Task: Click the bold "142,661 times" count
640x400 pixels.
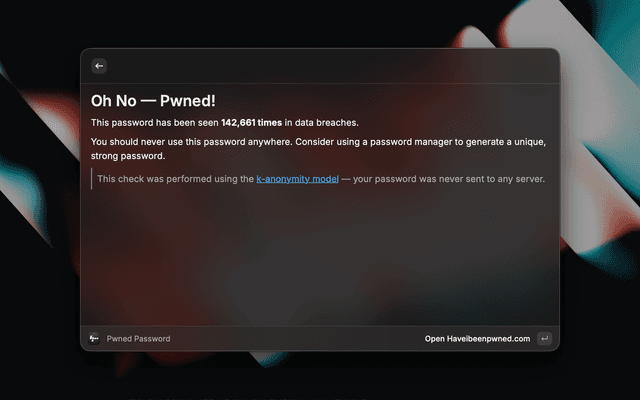Action: (x=251, y=123)
